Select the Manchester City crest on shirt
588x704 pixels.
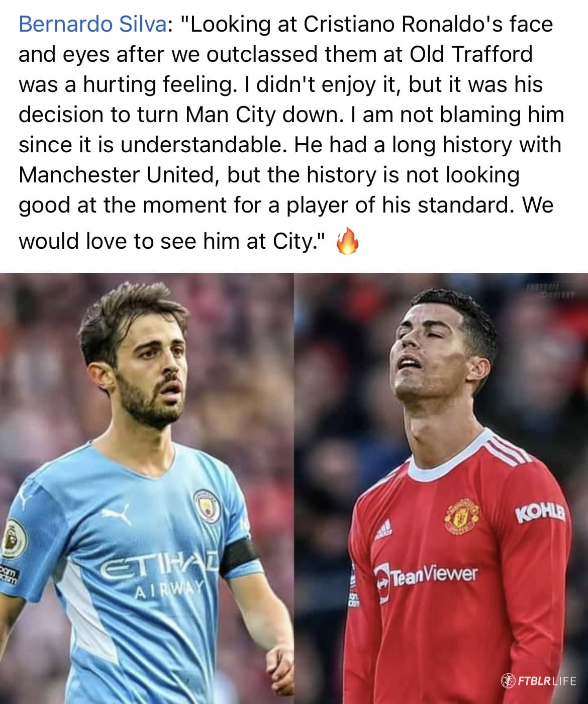[207, 505]
